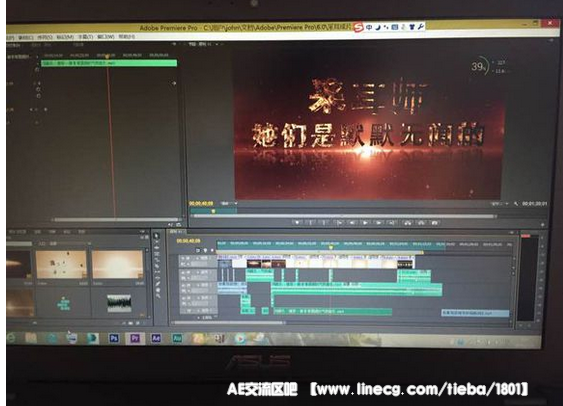This screenshot has width=563, height=406.
Task: Select the Hand tool
Action: (x=158, y=290)
